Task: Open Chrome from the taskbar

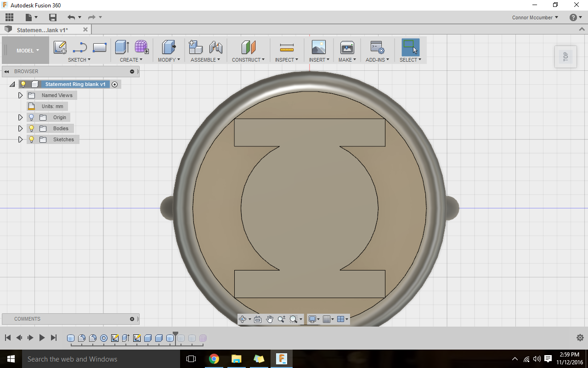Action: 214,359
